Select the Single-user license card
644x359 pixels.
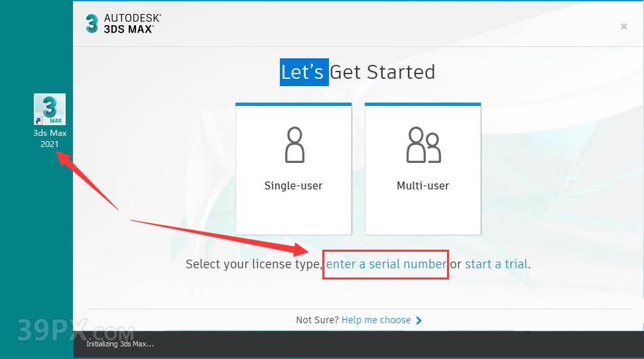click(x=293, y=169)
